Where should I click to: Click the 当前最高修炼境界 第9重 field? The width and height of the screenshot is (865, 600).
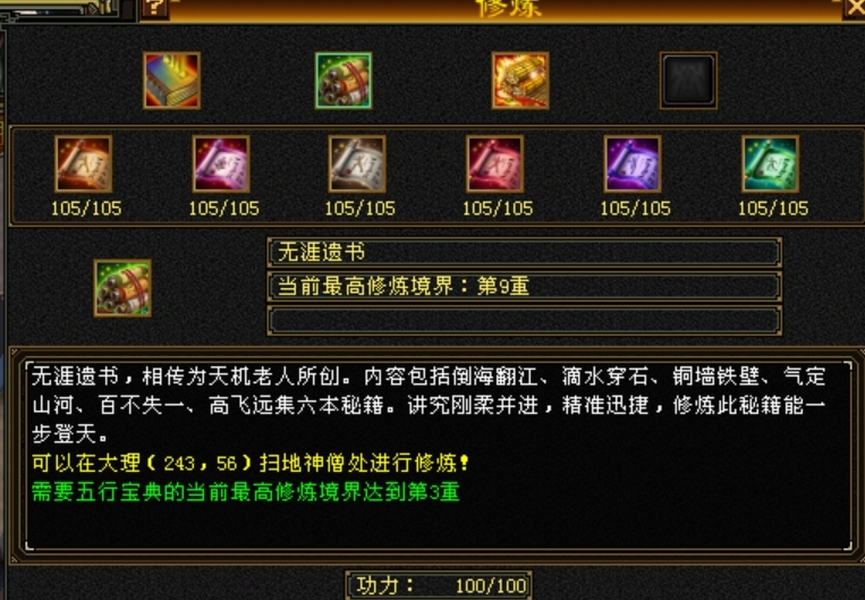(524, 286)
